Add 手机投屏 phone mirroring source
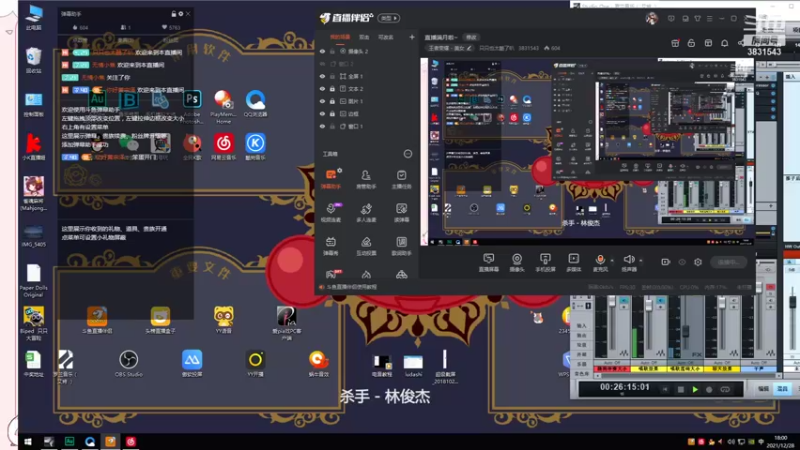Screen dimensions: 800x450 coord(545,262)
